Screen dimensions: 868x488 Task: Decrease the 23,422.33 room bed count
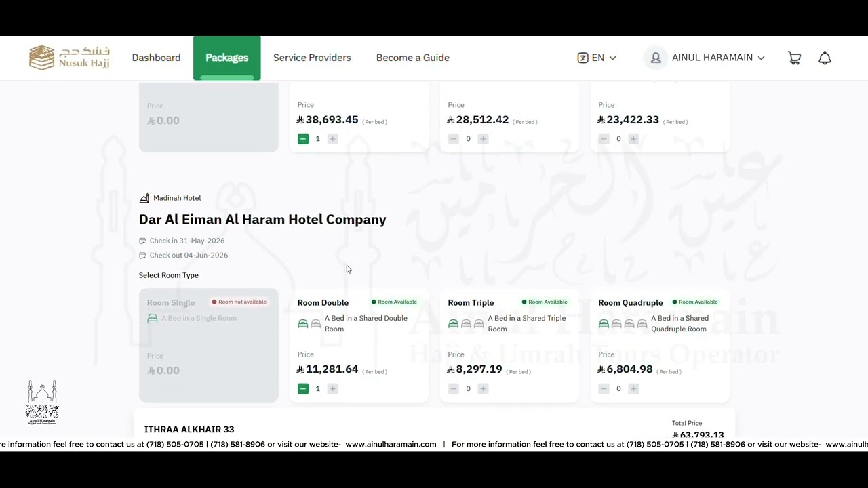pyautogui.click(x=604, y=138)
